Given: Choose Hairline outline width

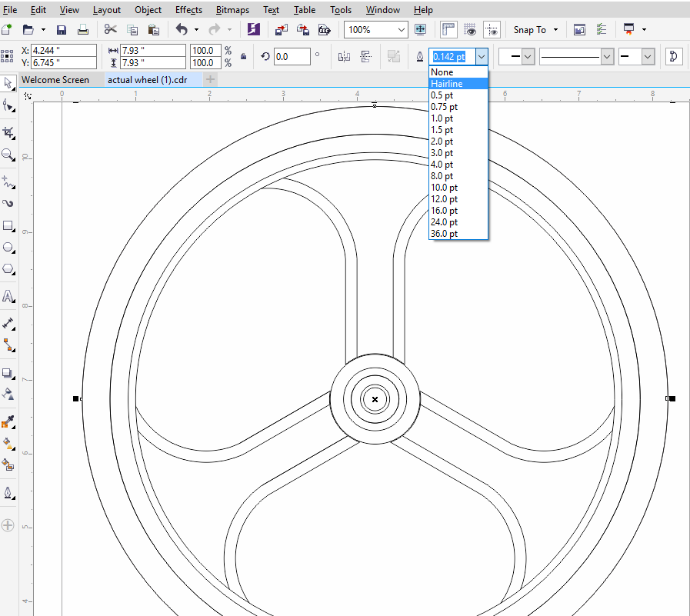Looking at the screenshot, I should click(458, 84).
